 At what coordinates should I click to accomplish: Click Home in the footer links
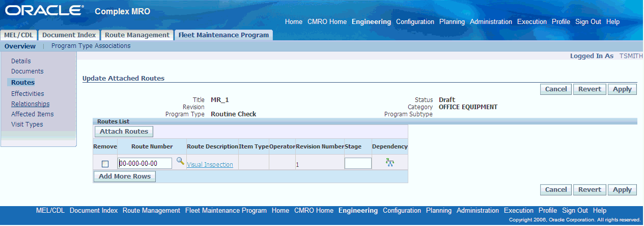click(x=281, y=211)
